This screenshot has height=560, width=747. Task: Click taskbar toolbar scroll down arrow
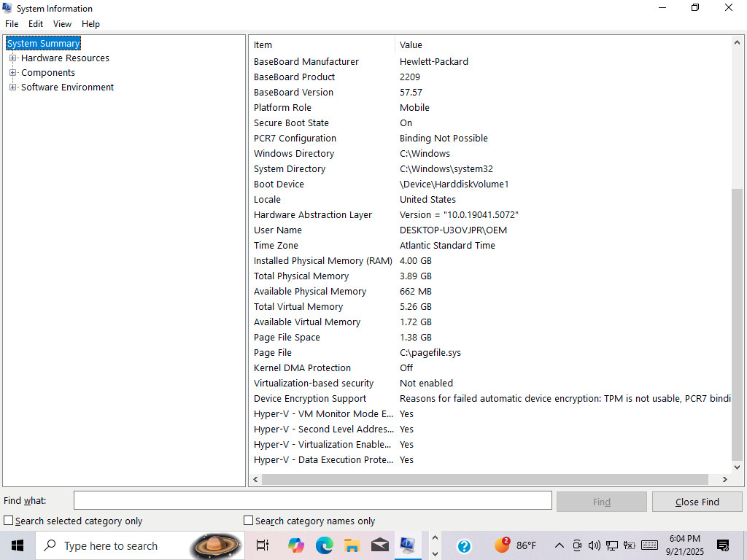pyautogui.click(x=435, y=554)
